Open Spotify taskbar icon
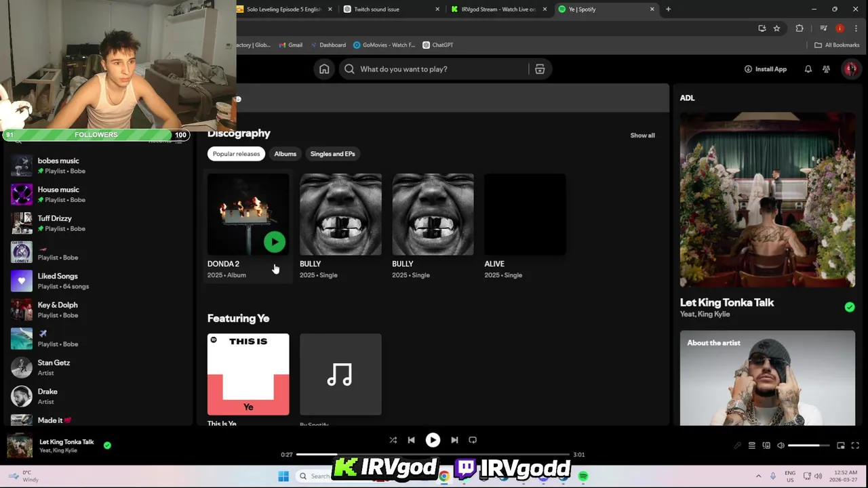The image size is (868, 488). pos(583,476)
